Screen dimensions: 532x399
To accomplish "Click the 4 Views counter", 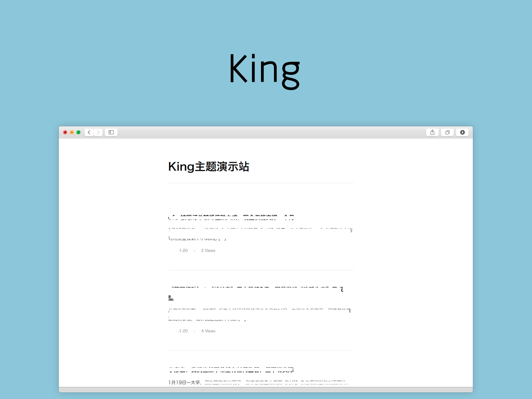I will 208,331.
